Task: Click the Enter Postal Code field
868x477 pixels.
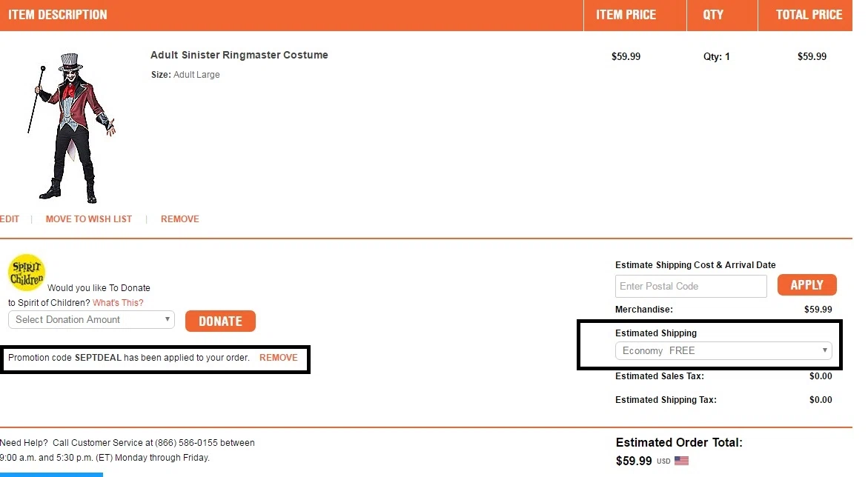Action: tap(691, 286)
